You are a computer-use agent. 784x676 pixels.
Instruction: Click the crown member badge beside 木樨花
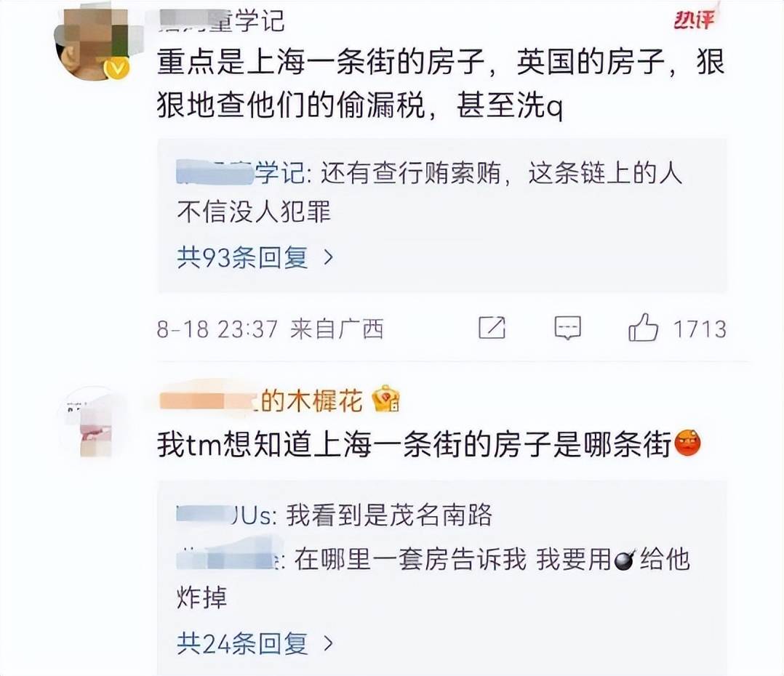pos(385,399)
